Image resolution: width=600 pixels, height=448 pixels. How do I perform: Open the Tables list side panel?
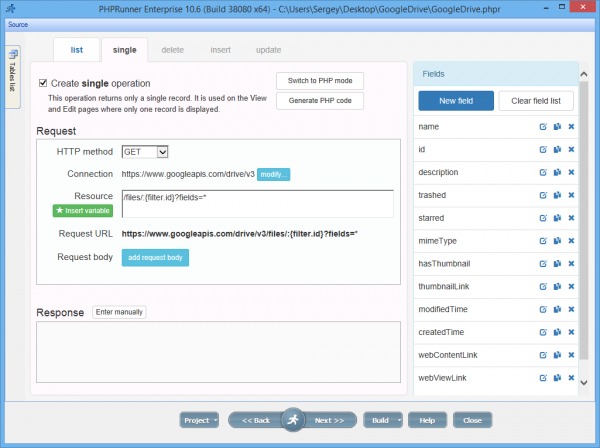point(13,77)
